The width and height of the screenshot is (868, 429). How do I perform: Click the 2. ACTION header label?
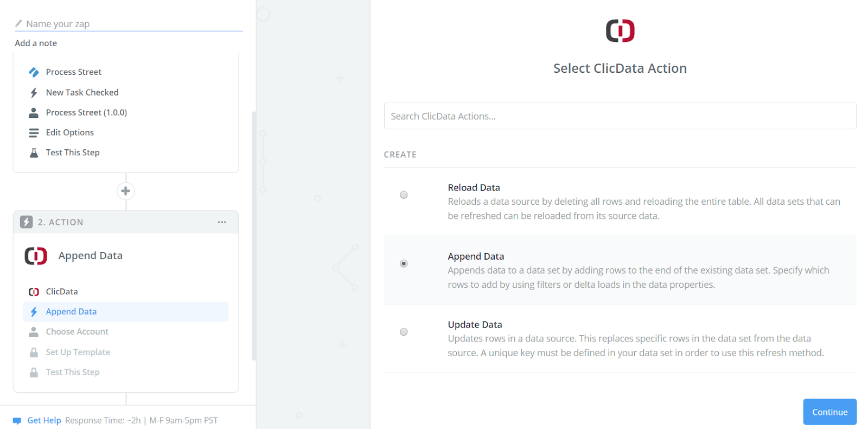pos(60,222)
